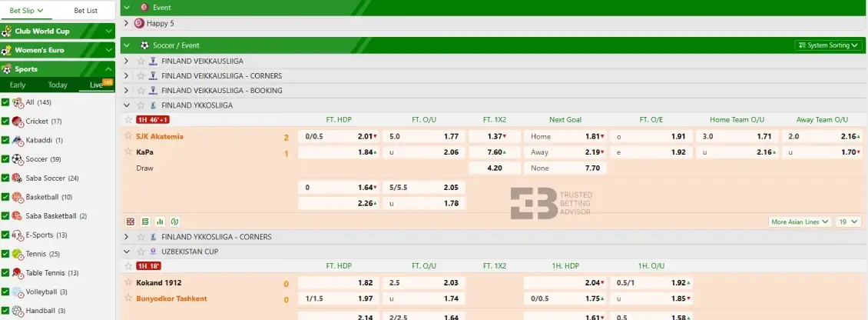
Task: Open the System Sorting dropdown
Action: (828, 45)
